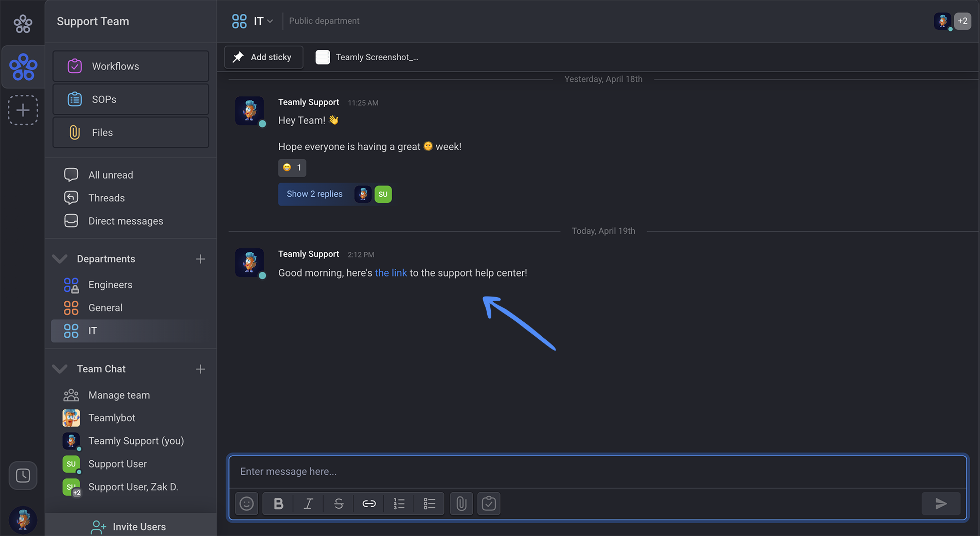Open your profile avatar at bottom-left
This screenshot has width=980, height=536.
click(23, 519)
